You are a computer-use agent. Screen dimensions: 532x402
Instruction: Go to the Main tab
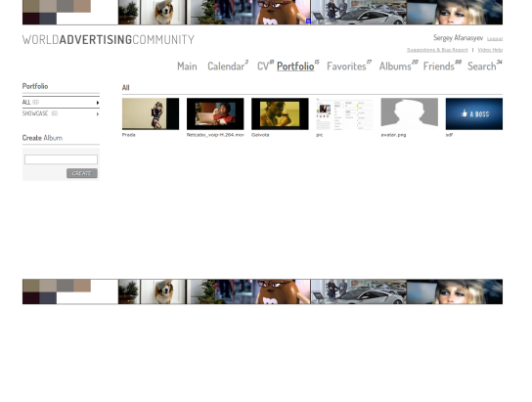pos(187,67)
